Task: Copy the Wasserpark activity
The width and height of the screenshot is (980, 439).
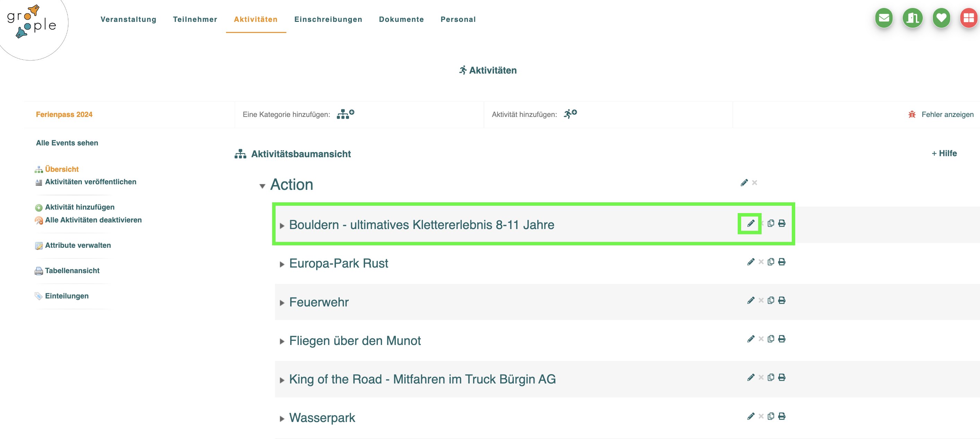Action: pos(771,416)
